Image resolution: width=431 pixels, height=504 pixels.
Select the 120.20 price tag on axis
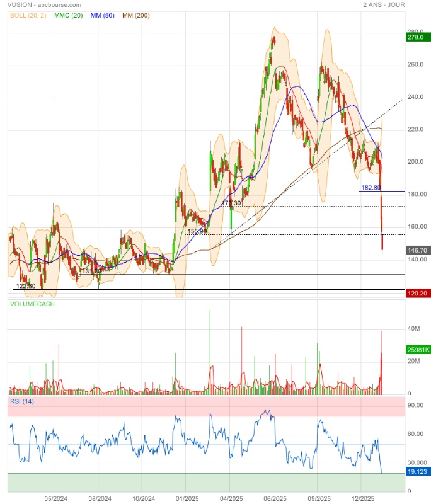(415, 294)
